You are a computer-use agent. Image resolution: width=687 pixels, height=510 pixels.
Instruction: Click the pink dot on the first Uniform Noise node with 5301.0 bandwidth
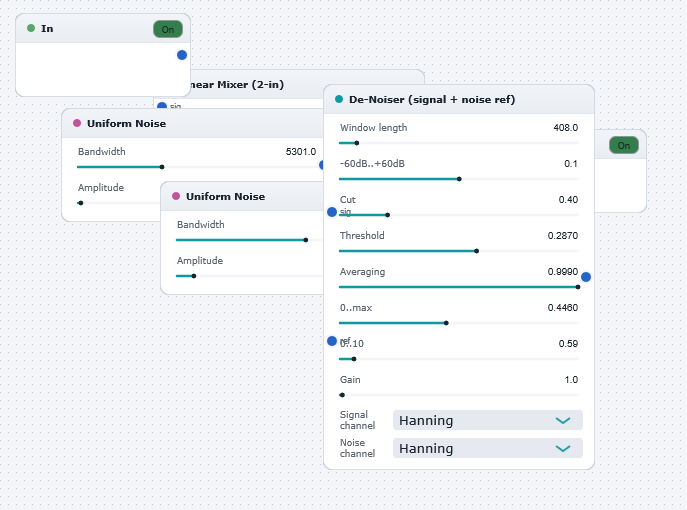coord(77,123)
